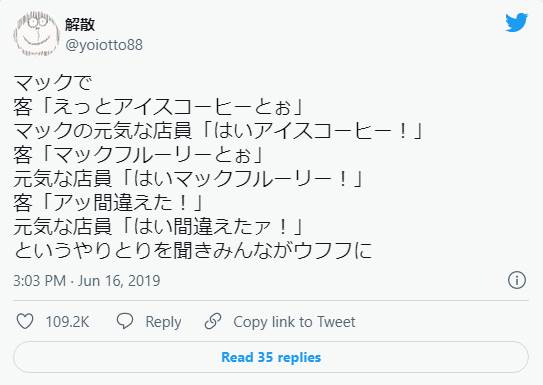Click the line 客「アッ間違えた！」
Viewport: 543px width, 385px height.
click(x=109, y=203)
